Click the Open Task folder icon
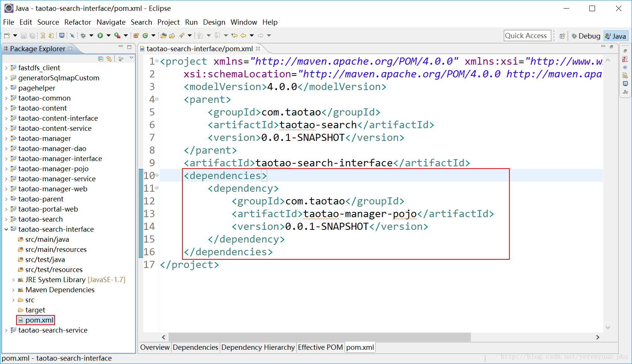The width and height of the screenshot is (632, 364). [172, 36]
